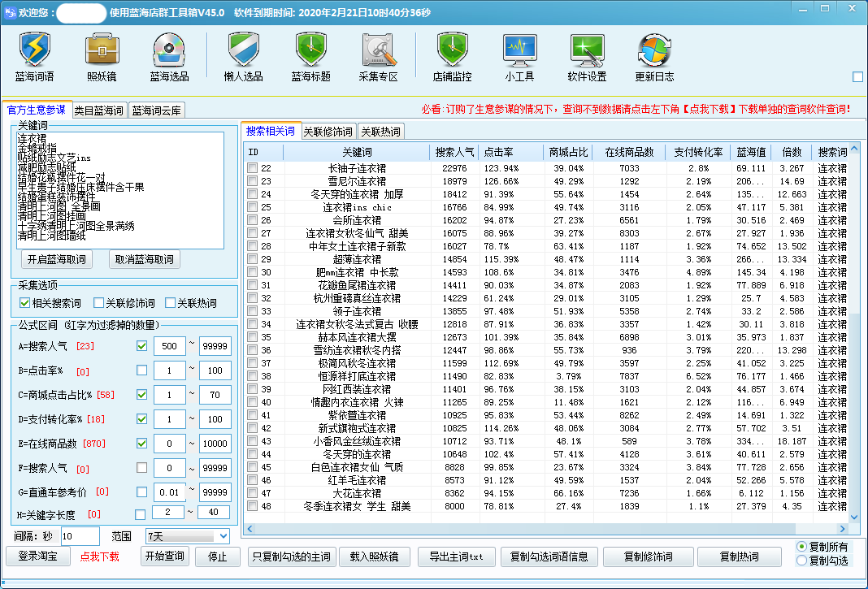The width and height of the screenshot is (868, 589).
Task: Select the 复制勾选 radio button
Action: [801, 561]
